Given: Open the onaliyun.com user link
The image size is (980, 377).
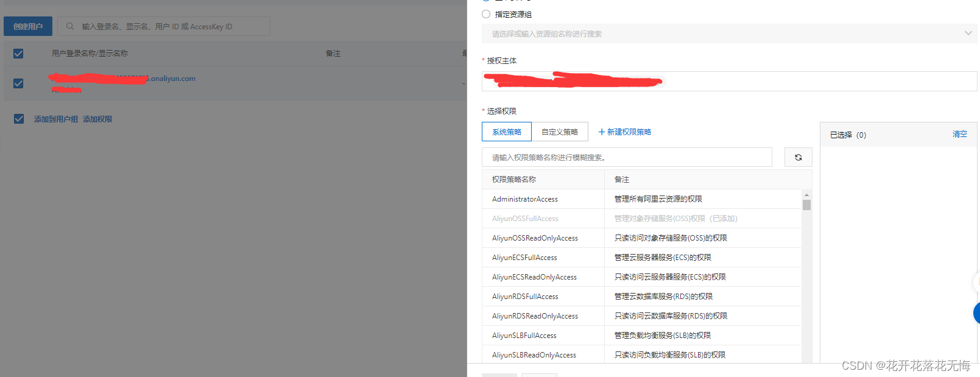Looking at the screenshot, I should coord(122,79).
